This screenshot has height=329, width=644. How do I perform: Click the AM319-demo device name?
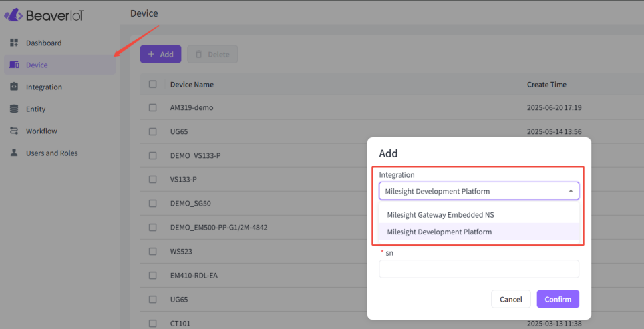point(192,107)
